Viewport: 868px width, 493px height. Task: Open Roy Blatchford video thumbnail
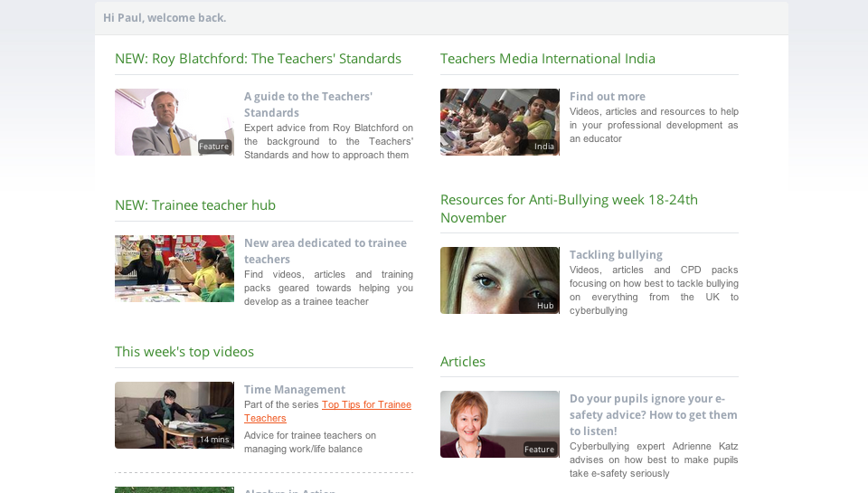[x=175, y=122]
